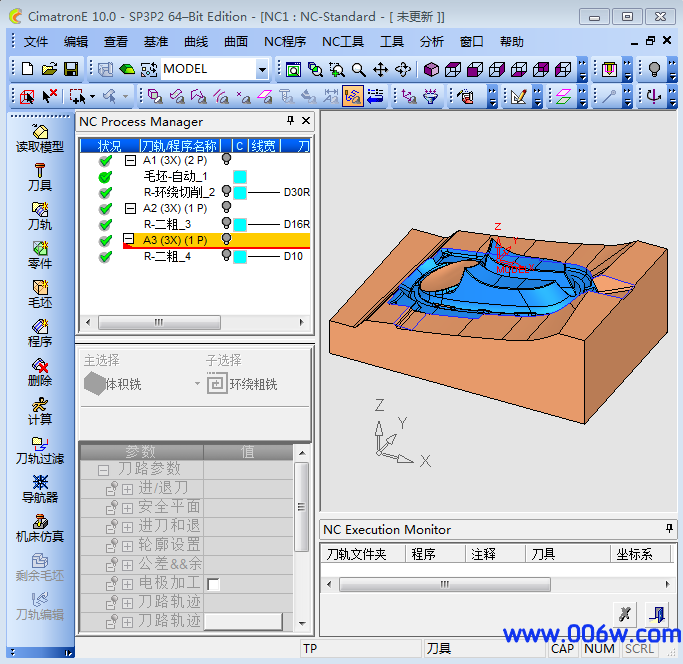Image resolution: width=683 pixels, height=664 pixels.
Task: Select the shaded magenta cube view icon
Action: click(431, 69)
